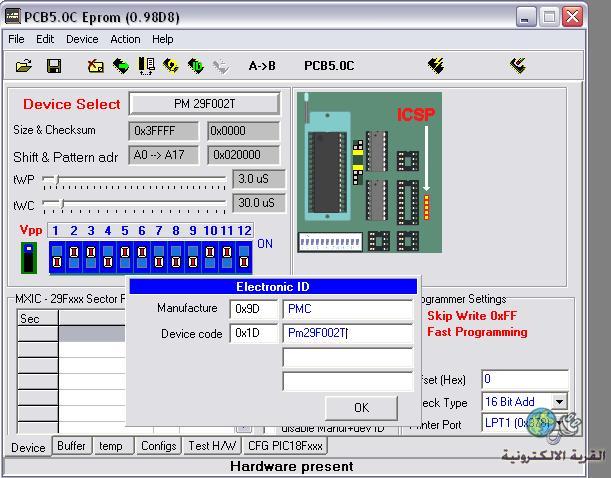This screenshot has height=478, width=611.
Task: Switch to the Device tab
Action: pos(28,447)
